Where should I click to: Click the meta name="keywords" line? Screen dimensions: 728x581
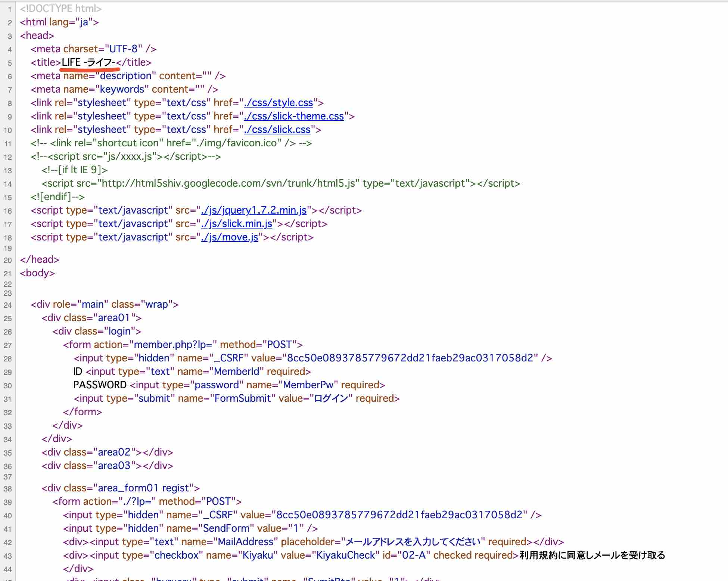(125, 89)
